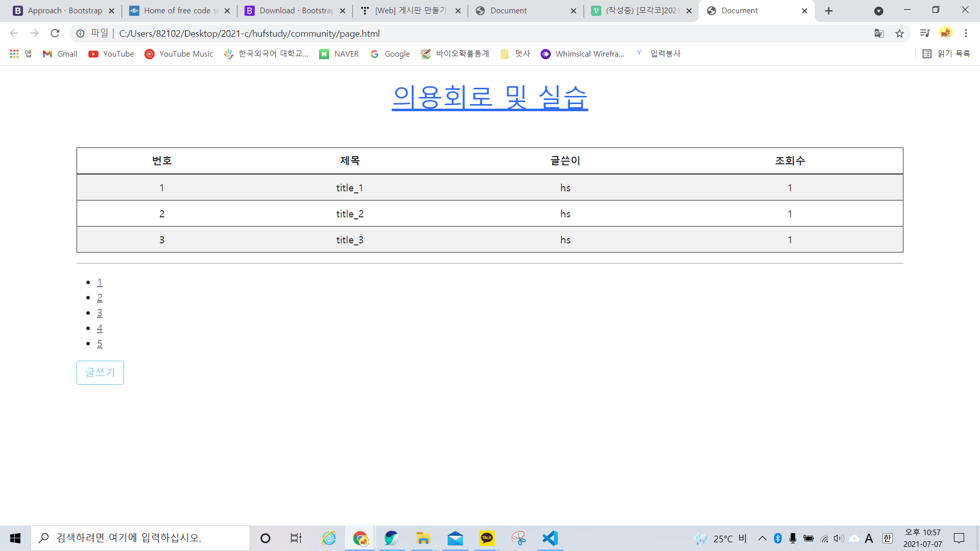Go to pagination page 3 link
The image size is (980, 551).
100,313
